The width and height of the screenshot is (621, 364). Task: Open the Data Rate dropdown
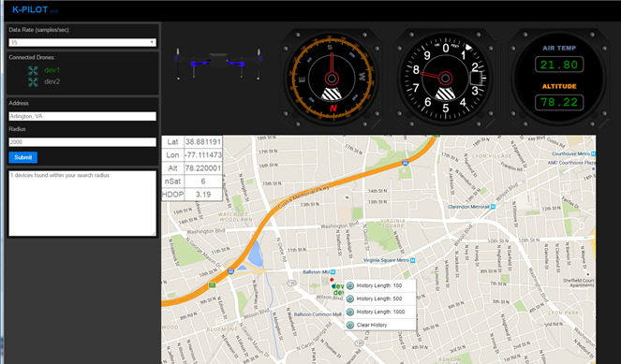(82, 42)
